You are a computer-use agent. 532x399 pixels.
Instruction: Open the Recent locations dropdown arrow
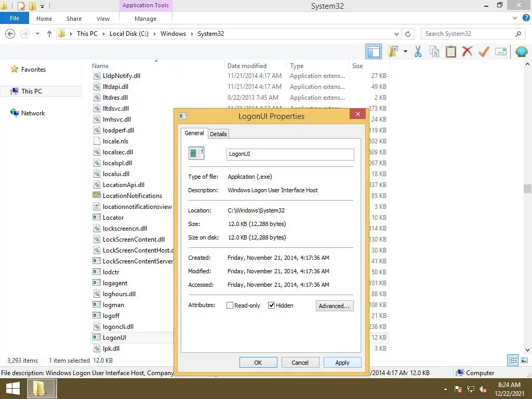click(x=37, y=34)
